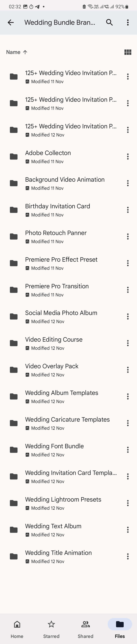Open search with magnifier icon

click(x=109, y=22)
